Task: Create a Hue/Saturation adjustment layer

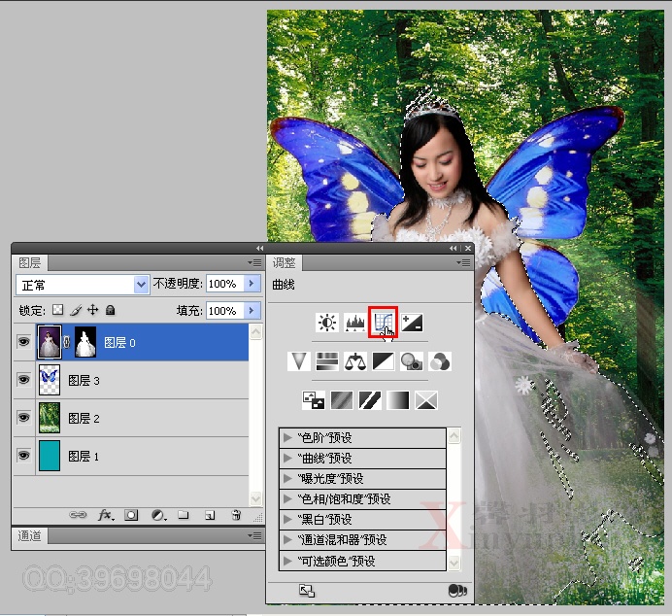Action: click(x=327, y=361)
